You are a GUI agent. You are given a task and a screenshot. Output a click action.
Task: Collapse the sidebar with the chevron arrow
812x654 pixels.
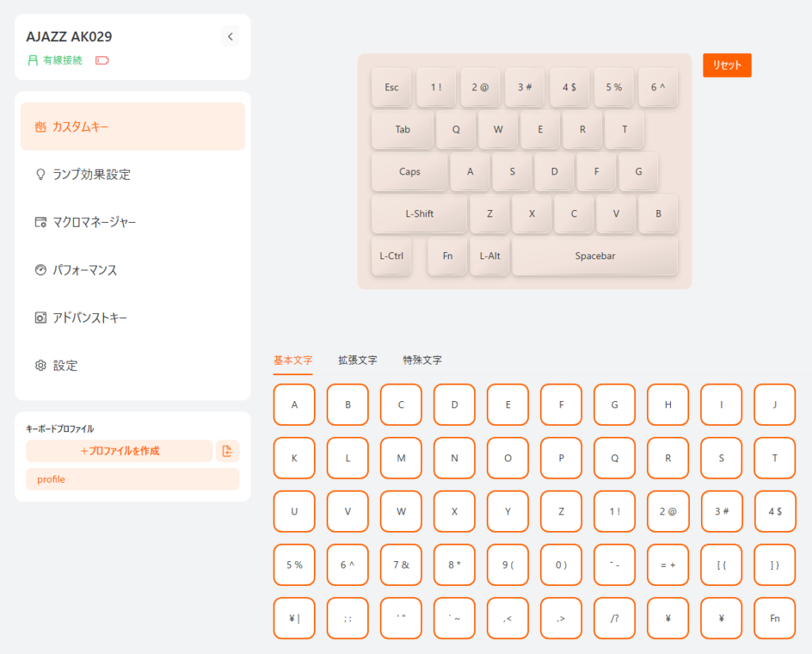231,36
